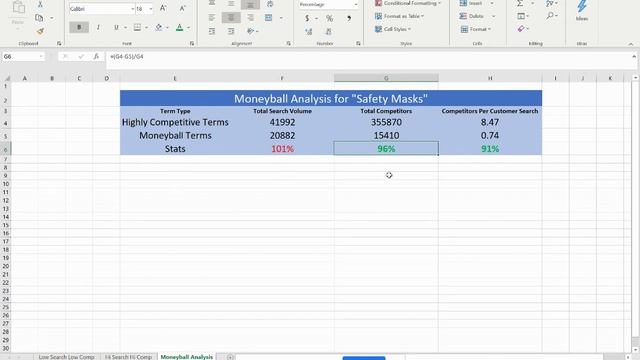The width and height of the screenshot is (640, 360).
Task: Click the Insert Function fx icon
Action: click(x=96, y=57)
